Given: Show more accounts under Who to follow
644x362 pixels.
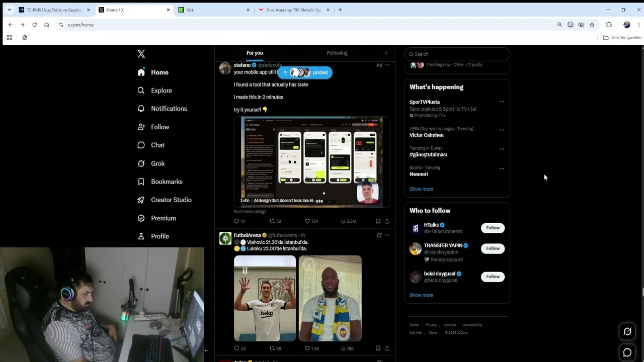Looking at the screenshot, I should pos(421,295).
